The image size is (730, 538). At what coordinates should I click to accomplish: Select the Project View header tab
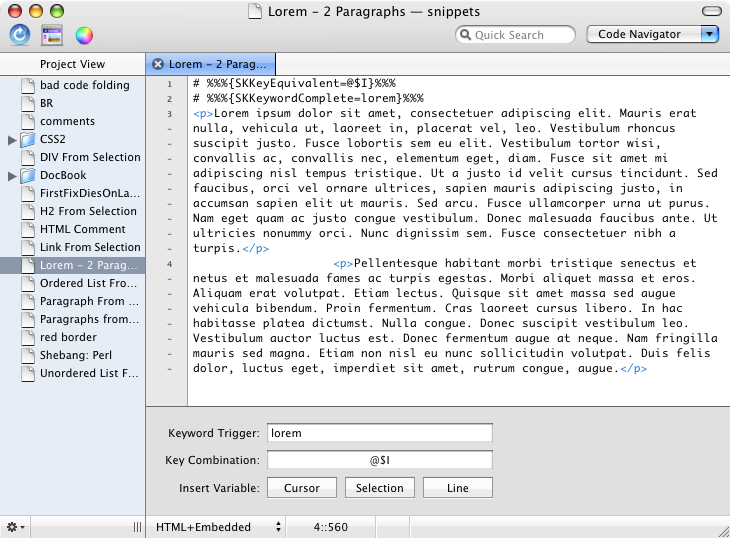click(72, 64)
